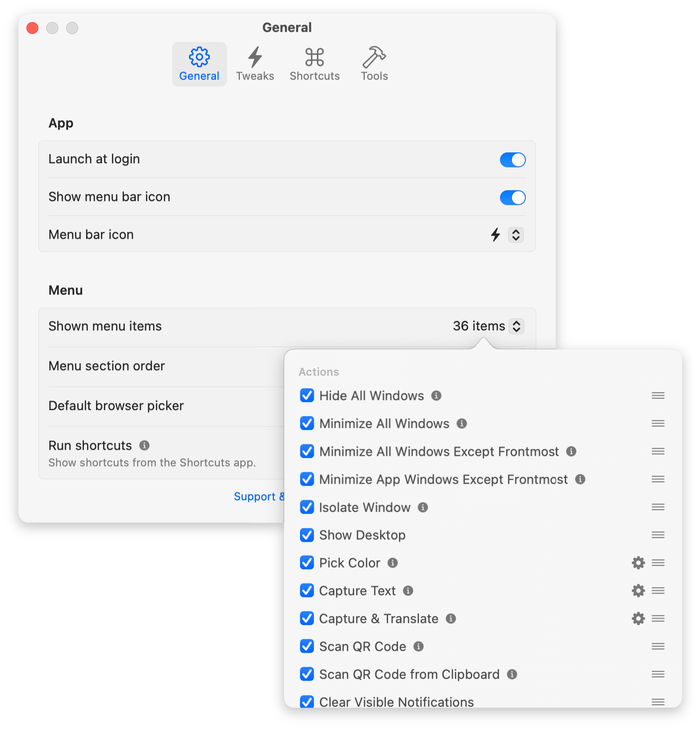Disable Show menu bar icon switch
The width and height of the screenshot is (700, 730).
[x=512, y=198]
